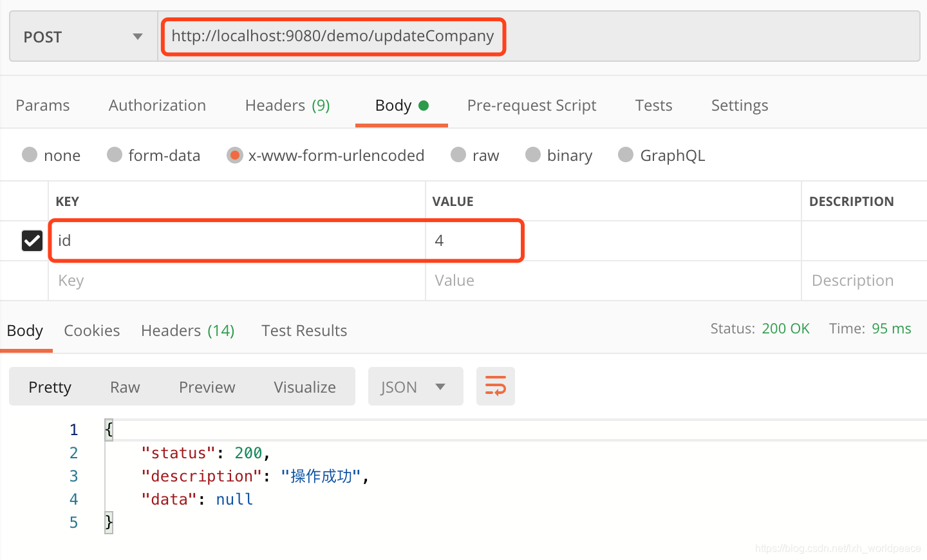Image resolution: width=927 pixels, height=560 pixels.
Task: Select the Pretty response view
Action: (x=50, y=387)
